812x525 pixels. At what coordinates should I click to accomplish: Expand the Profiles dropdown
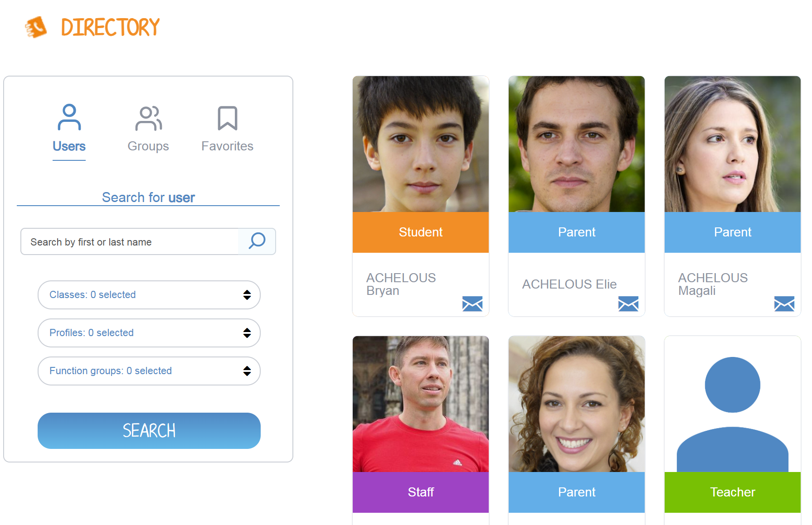149,333
